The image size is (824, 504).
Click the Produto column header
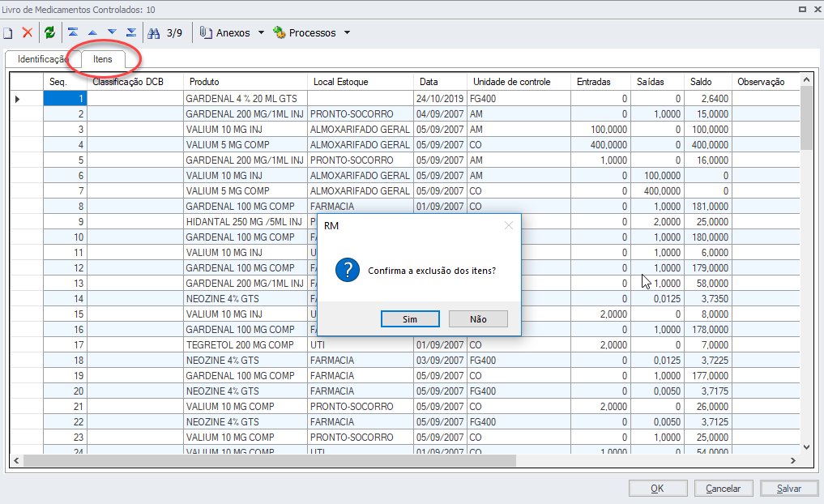(x=245, y=82)
